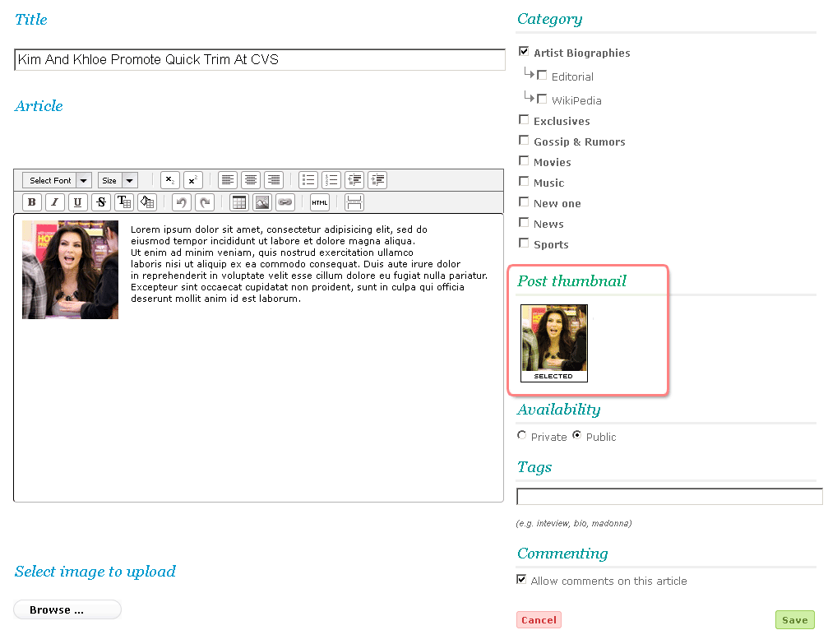Open the Select Font dropdown
Image resolution: width=828 pixels, height=644 pixels.
pos(57,180)
